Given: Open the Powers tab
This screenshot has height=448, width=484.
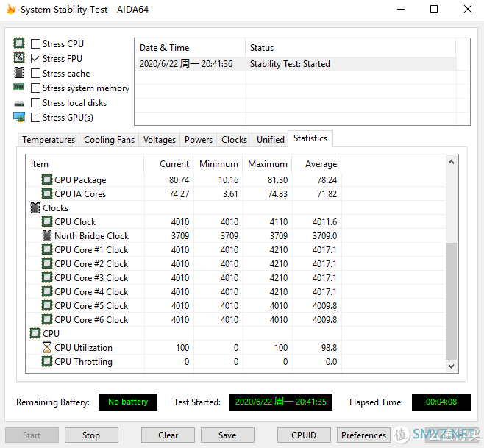Looking at the screenshot, I should (199, 140).
